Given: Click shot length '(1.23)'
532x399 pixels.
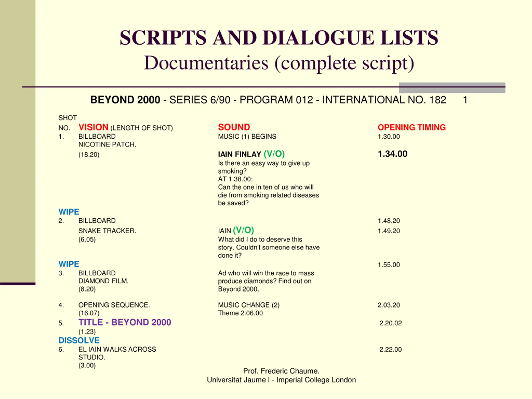Looking at the screenshot, I should [x=87, y=332].
